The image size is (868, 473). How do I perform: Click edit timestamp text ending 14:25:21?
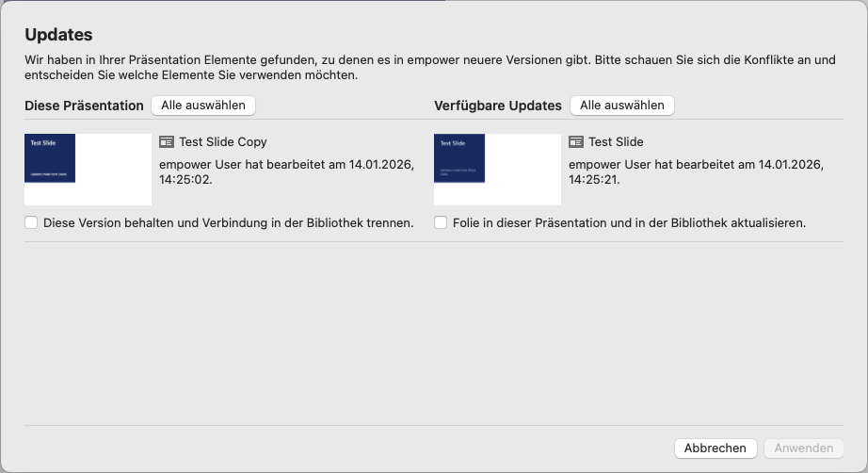(x=697, y=171)
